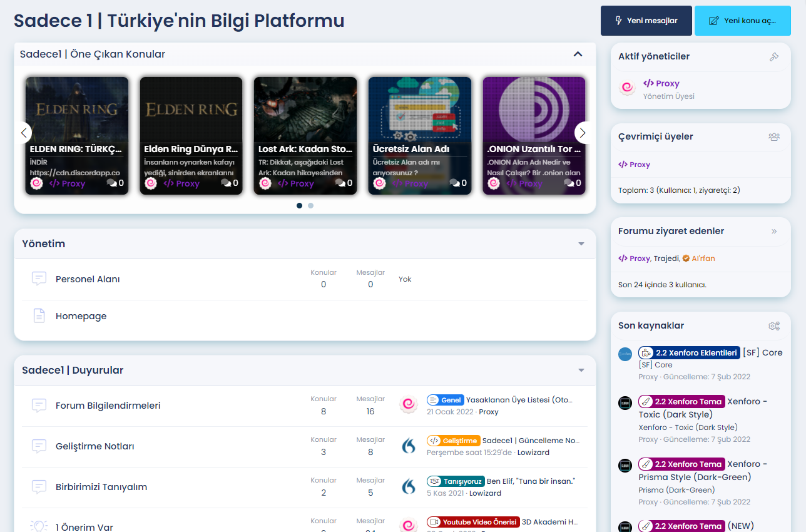Open Xenforo - Prisma Style (Dark-Green) resource
This screenshot has height=532, width=806.
tap(703, 471)
